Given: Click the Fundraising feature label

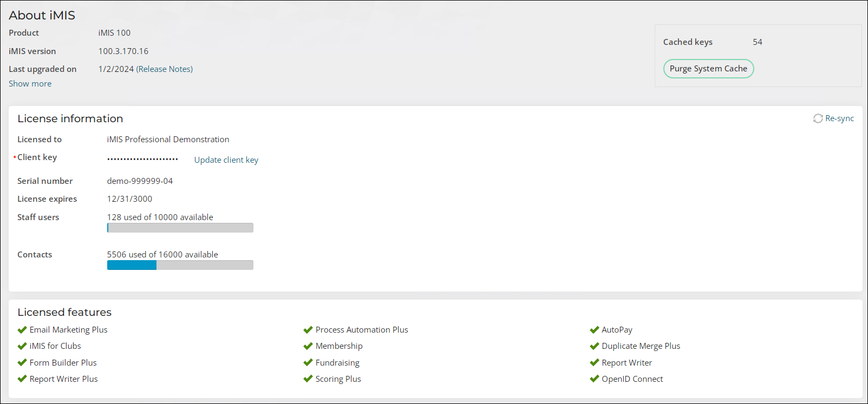Looking at the screenshot, I should point(337,363).
